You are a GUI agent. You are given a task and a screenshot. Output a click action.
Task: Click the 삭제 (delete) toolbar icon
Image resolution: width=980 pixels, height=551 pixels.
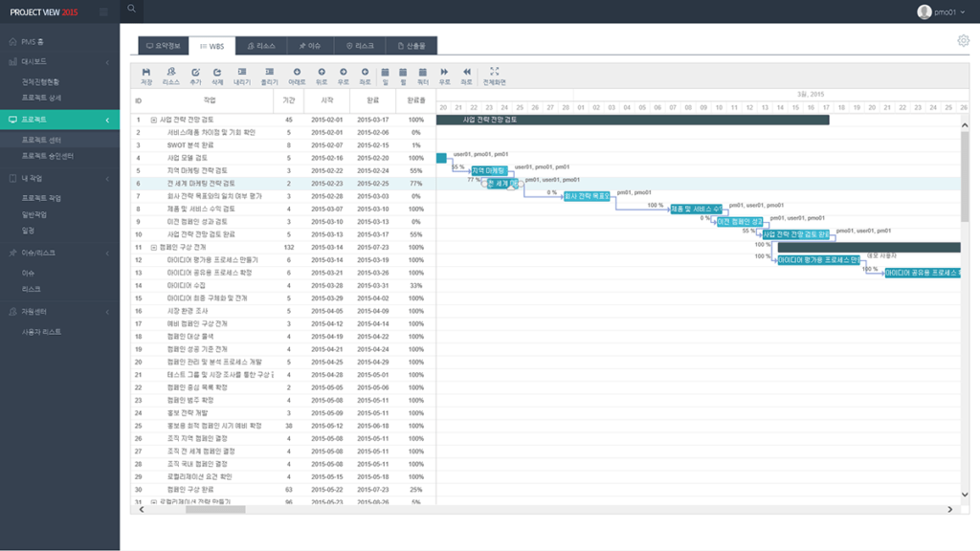tap(217, 76)
